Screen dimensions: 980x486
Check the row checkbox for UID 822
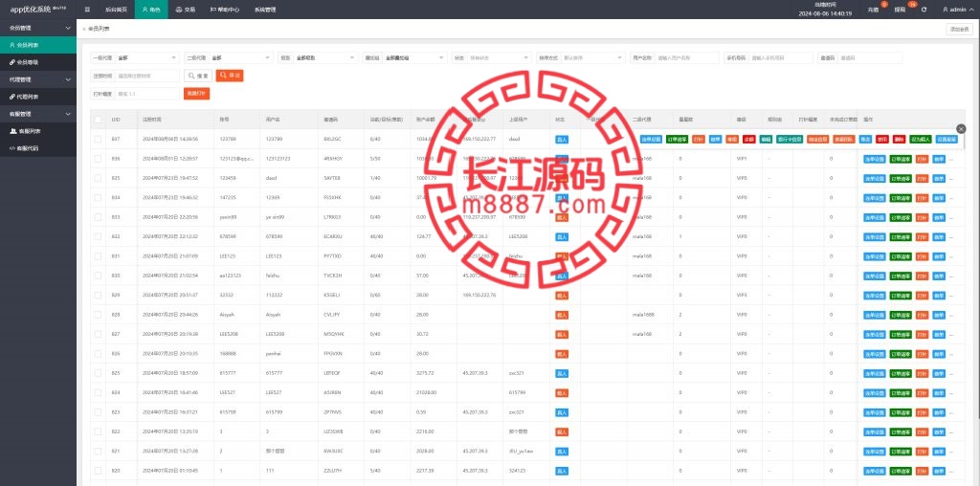coord(98,431)
